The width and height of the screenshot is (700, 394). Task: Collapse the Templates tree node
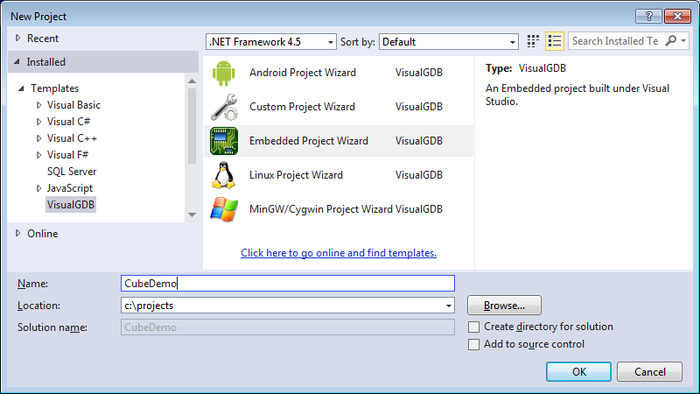21,88
